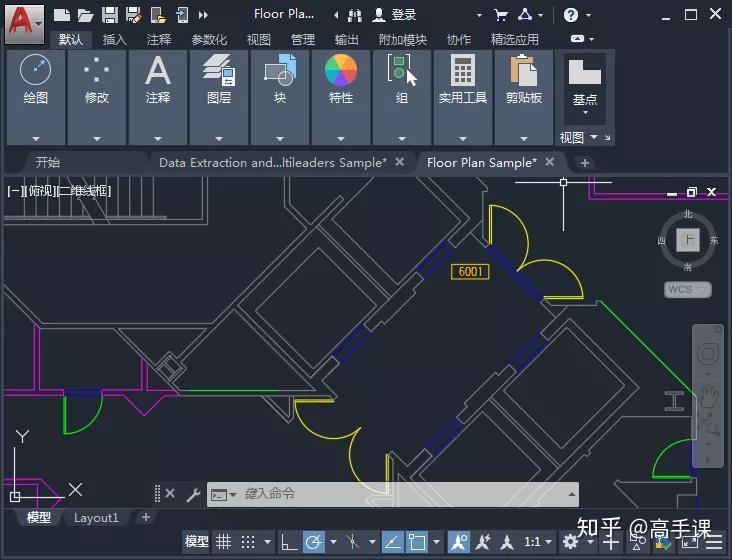Image resolution: width=732 pixels, height=560 pixels.
Task: Click the Open file folder icon
Action: (x=86, y=14)
